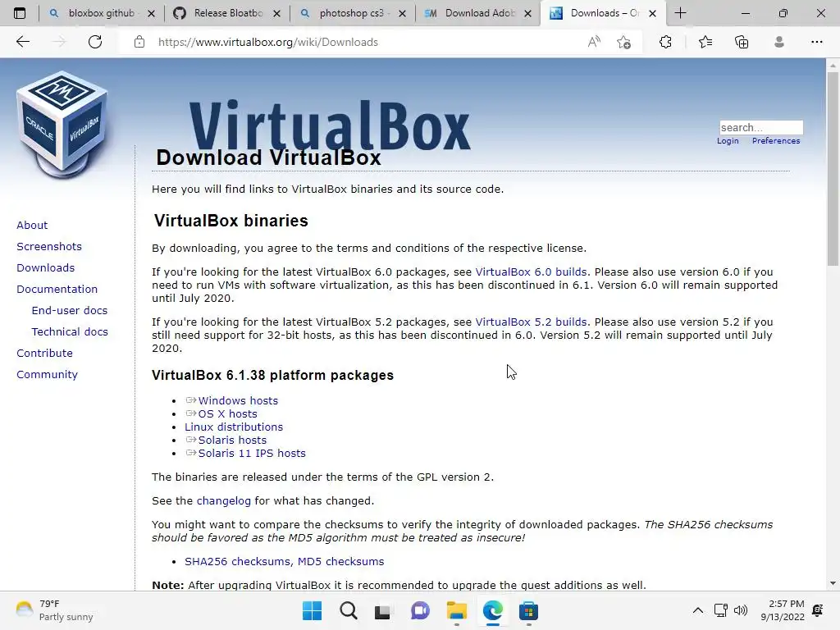Viewport: 840px width, 630px height.
Task: Download Solaris 11 IPS hosts package
Action: tap(252, 453)
